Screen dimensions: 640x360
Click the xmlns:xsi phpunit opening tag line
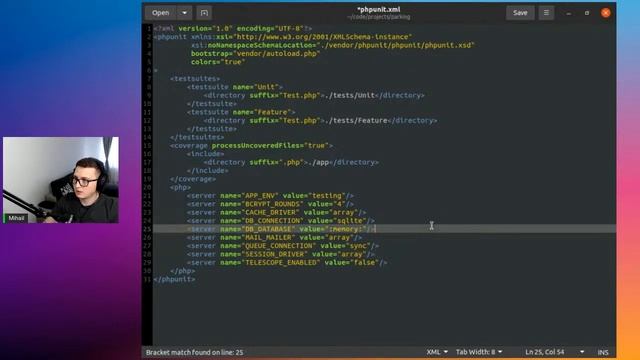tap(283, 37)
